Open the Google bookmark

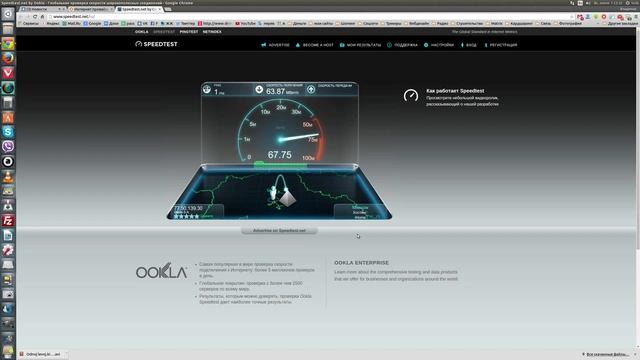tap(92, 24)
